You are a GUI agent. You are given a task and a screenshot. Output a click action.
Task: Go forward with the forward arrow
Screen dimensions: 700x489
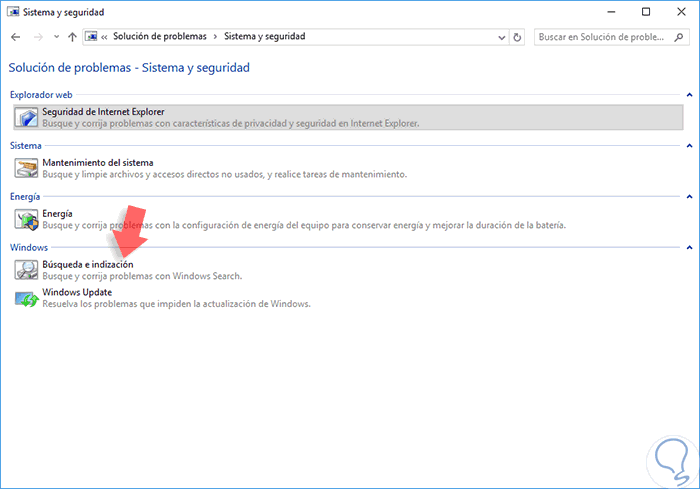point(38,37)
